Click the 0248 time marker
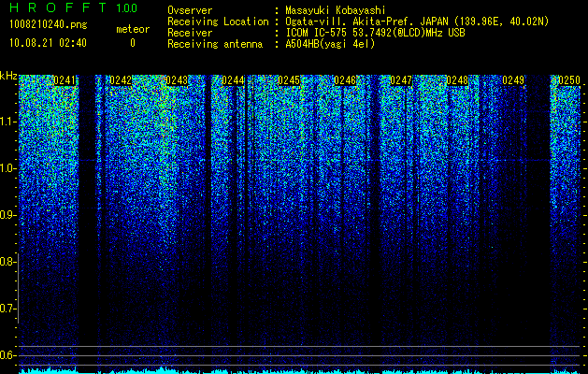Viewport: 588px width, 374px height. (x=457, y=80)
